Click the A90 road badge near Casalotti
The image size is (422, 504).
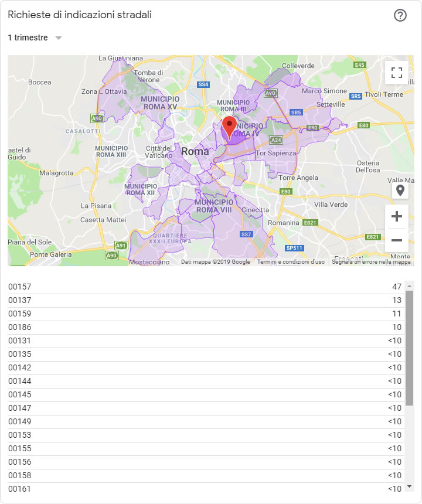97,118
